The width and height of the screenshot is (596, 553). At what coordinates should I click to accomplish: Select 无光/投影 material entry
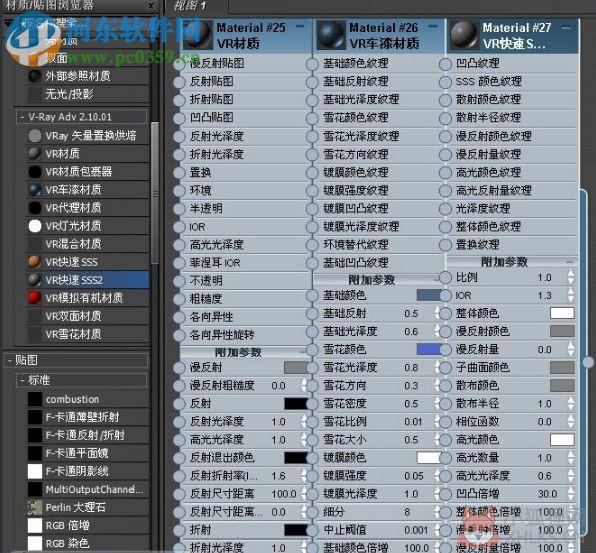[x=88, y=94]
